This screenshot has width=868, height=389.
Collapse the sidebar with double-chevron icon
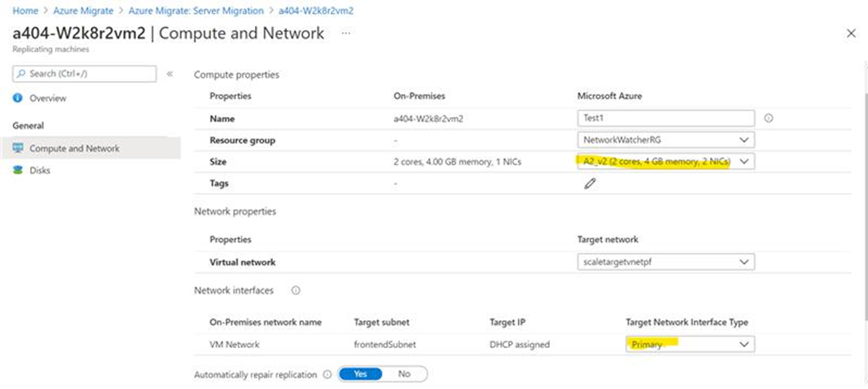click(170, 74)
